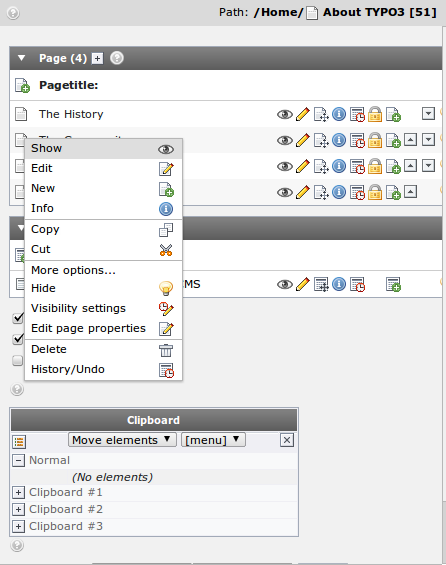Open the [menu] dropdown in Clipboard

pyautogui.click(x=213, y=440)
